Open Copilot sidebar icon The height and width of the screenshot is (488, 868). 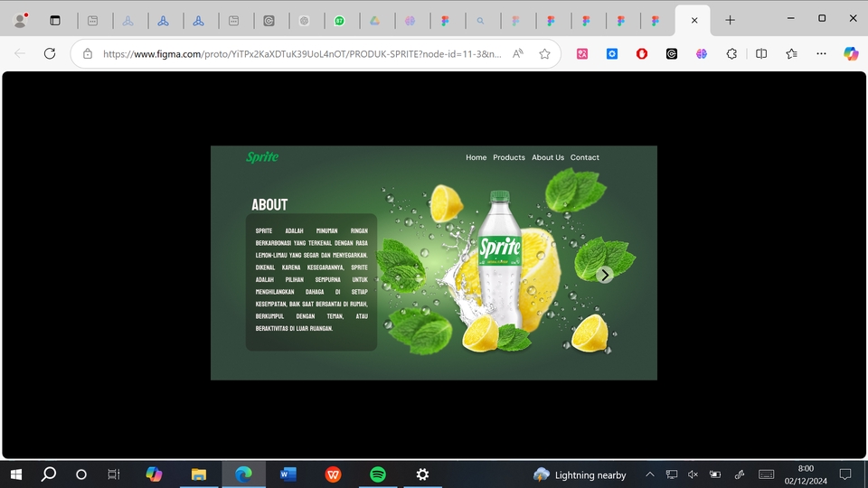point(851,53)
